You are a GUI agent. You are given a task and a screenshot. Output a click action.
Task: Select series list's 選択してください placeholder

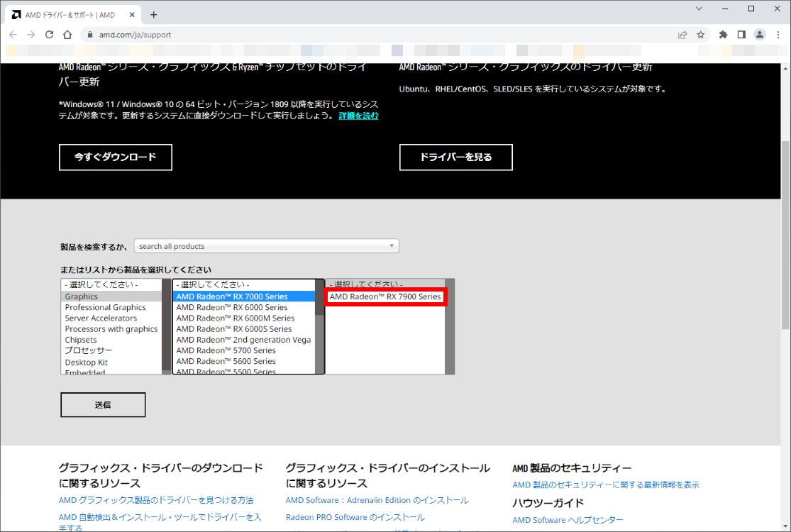[244, 285]
